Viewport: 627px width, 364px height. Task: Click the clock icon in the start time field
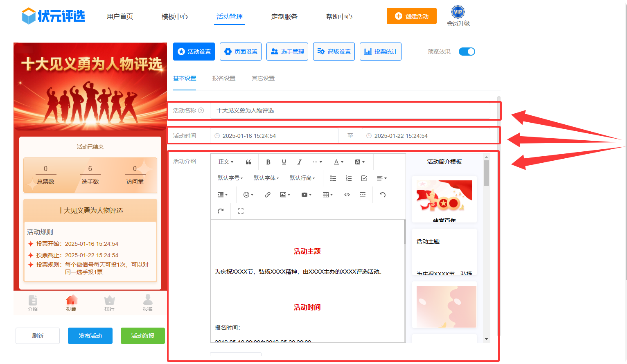coord(217,136)
